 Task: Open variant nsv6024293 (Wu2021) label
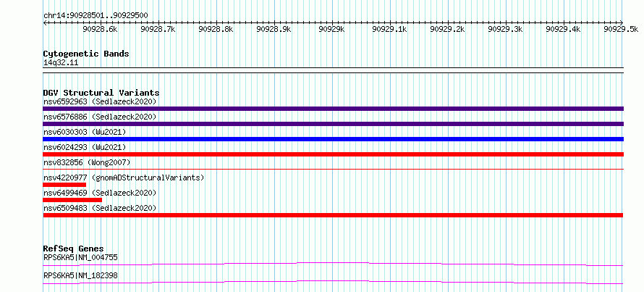85,147
